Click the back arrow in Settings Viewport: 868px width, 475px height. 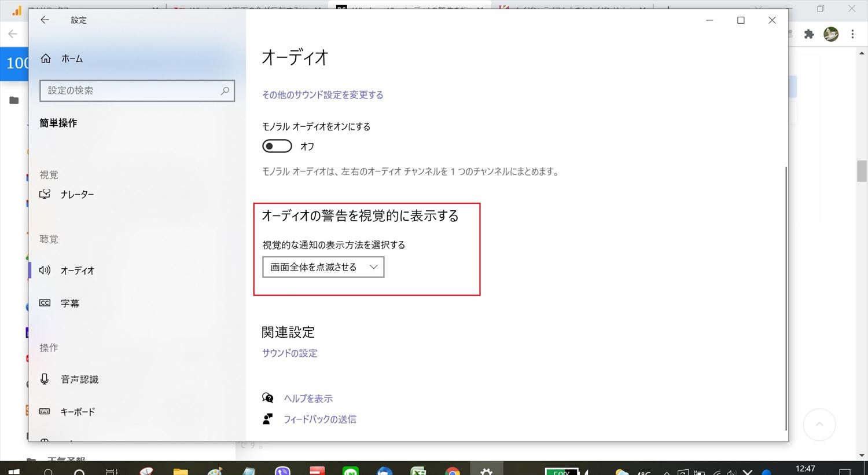click(45, 20)
